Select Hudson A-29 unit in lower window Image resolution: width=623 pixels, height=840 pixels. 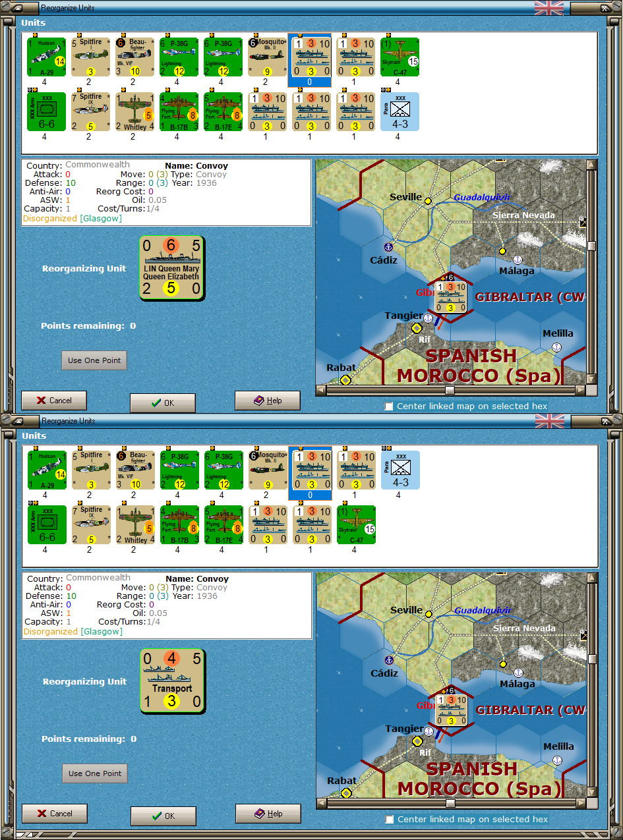click(x=47, y=470)
